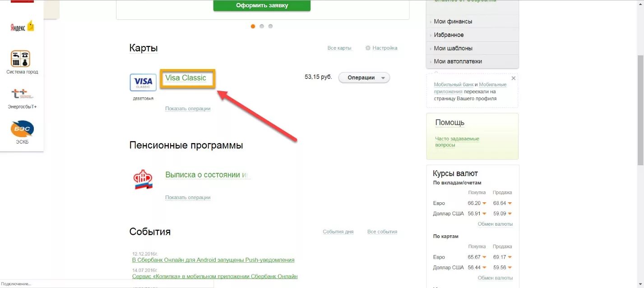Click the Евро buy rate 66.20
The image size is (644, 288).
tap(474, 203)
